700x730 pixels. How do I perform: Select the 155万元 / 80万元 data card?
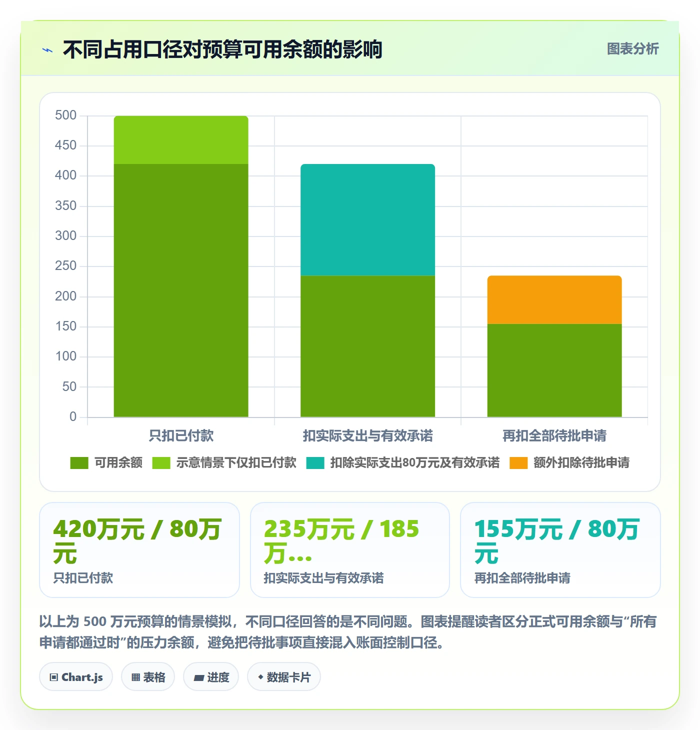click(560, 550)
